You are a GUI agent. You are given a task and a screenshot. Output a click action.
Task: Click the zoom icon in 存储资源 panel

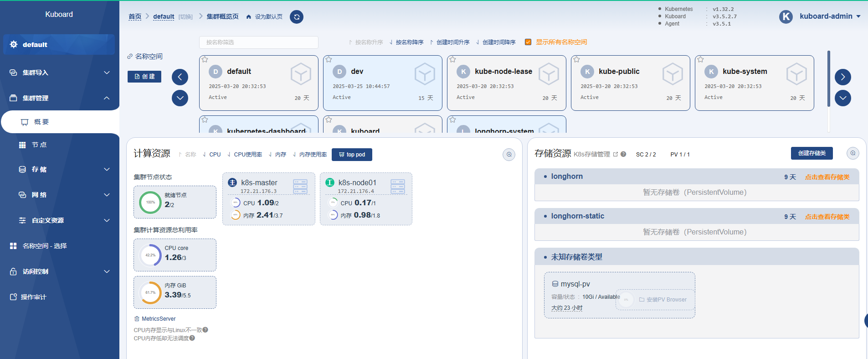853,153
